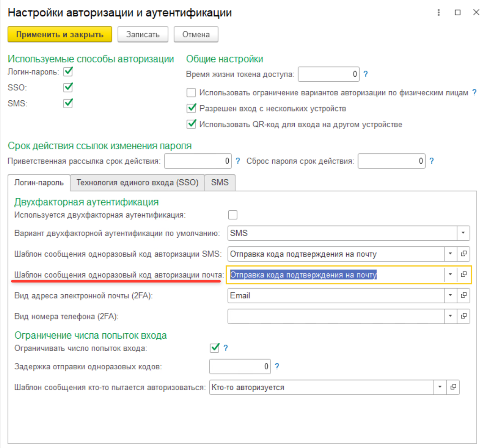Screen dimensions: 486x448
Task: Expand the default 2FA variant dropdown showing SMS
Action: [x=463, y=233]
